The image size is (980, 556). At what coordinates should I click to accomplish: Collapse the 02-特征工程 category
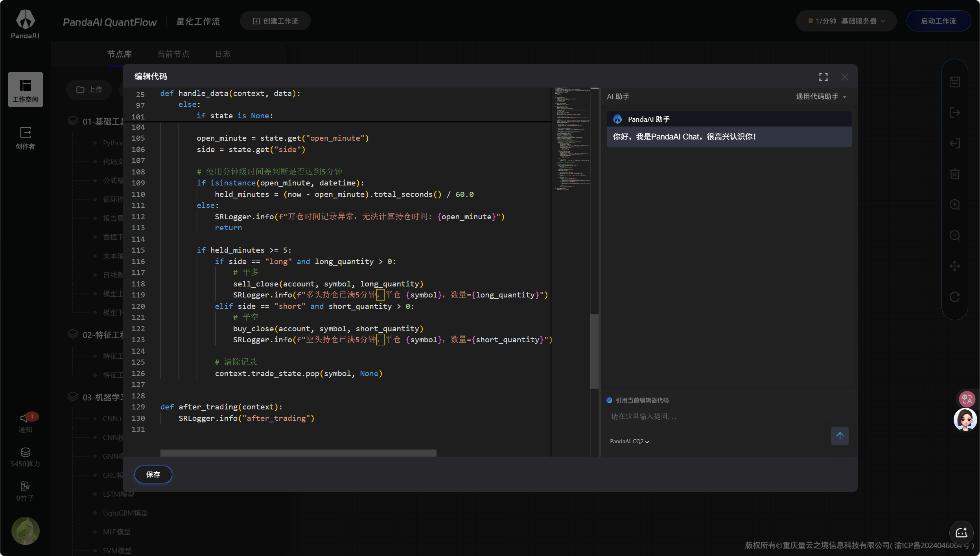pyautogui.click(x=103, y=335)
